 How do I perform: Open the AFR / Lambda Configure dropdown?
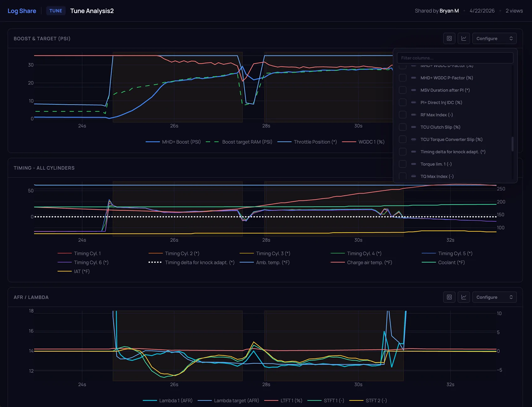tap(494, 297)
